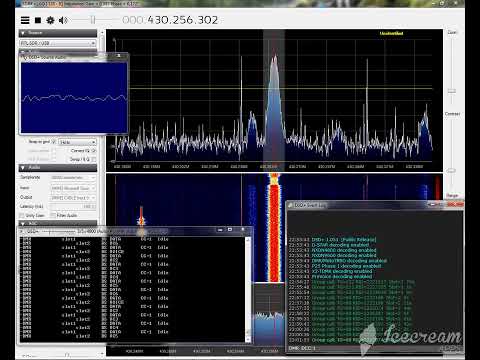The height and width of the screenshot is (360, 480).
Task: Expand the AGC panel header
Action: click(58, 223)
